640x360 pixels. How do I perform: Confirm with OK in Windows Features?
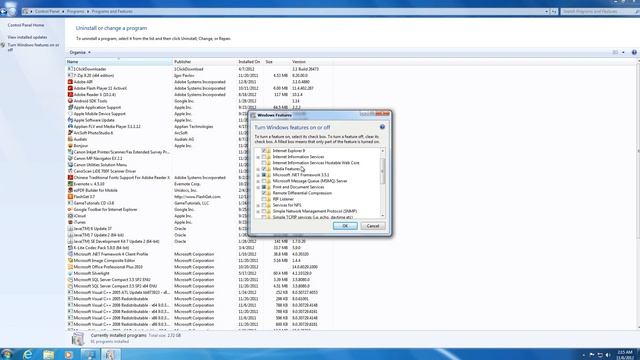[x=345, y=226]
